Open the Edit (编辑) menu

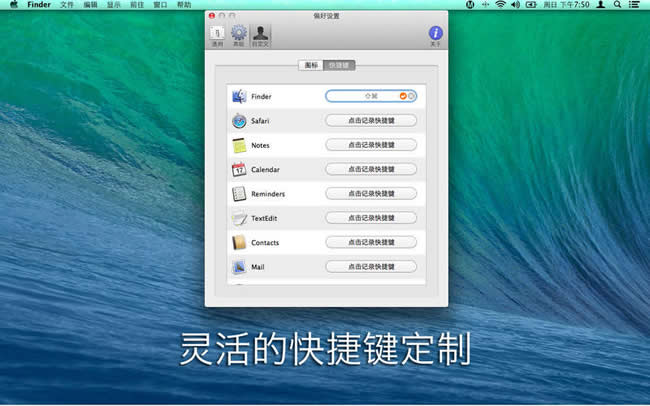coord(90,5)
